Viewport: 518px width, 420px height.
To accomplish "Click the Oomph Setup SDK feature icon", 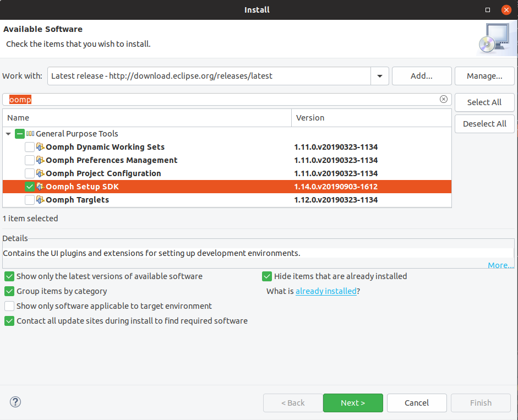I will point(40,187).
